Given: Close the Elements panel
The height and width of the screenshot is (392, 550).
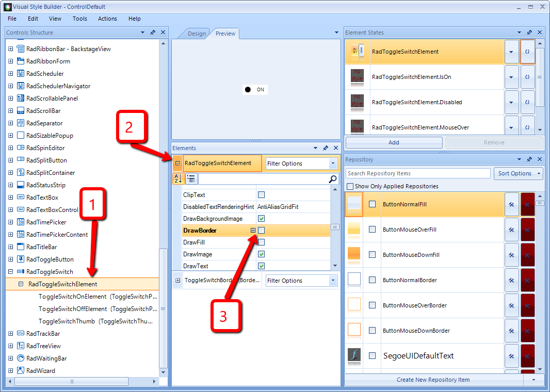Looking at the screenshot, I should pyautogui.click(x=336, y=148).
